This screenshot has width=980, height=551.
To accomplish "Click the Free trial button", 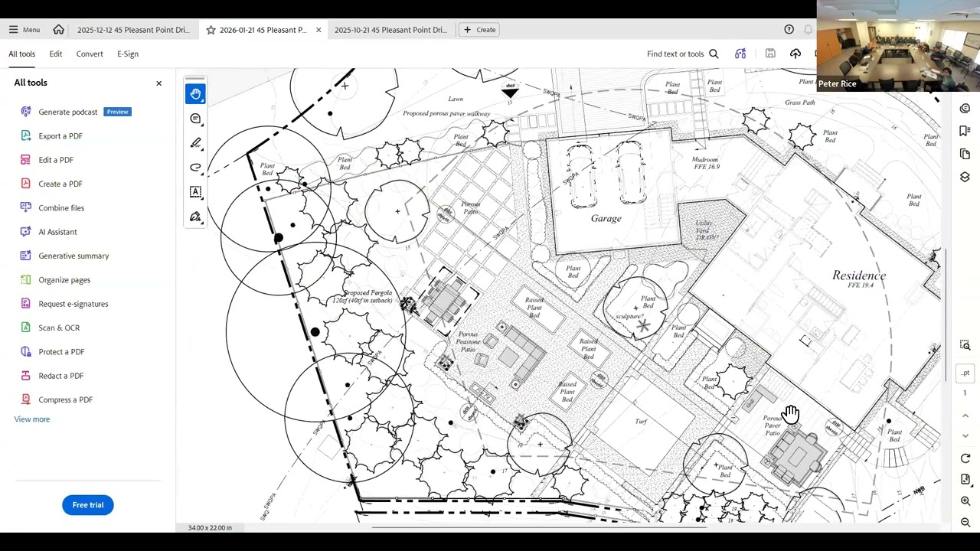I will [x=88, y=505].
